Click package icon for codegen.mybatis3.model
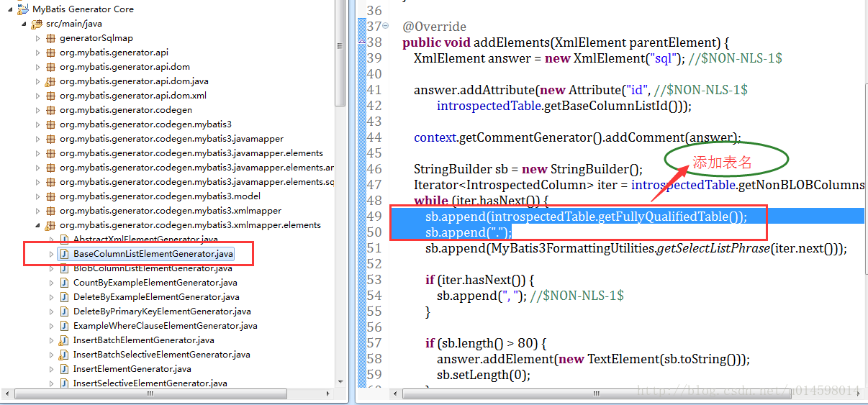 (50, 196)
